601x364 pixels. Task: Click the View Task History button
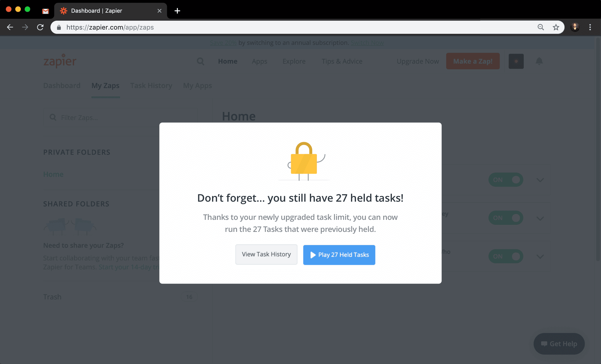266,255
